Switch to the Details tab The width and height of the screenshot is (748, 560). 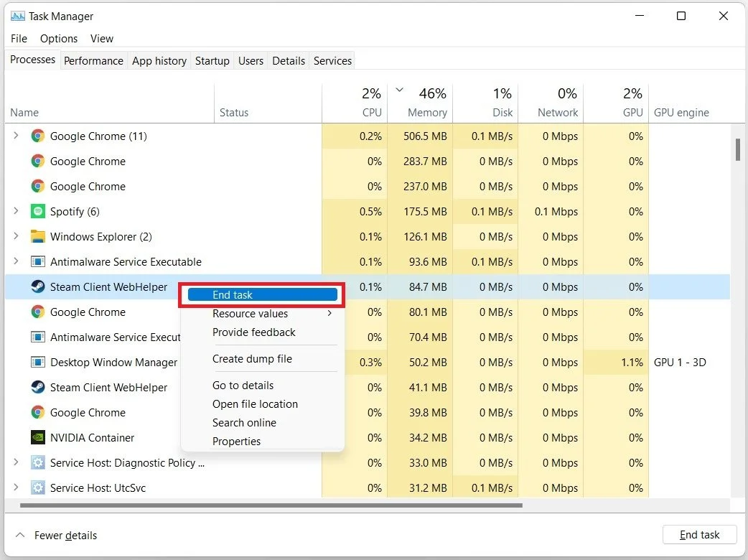tap(289, 60)
